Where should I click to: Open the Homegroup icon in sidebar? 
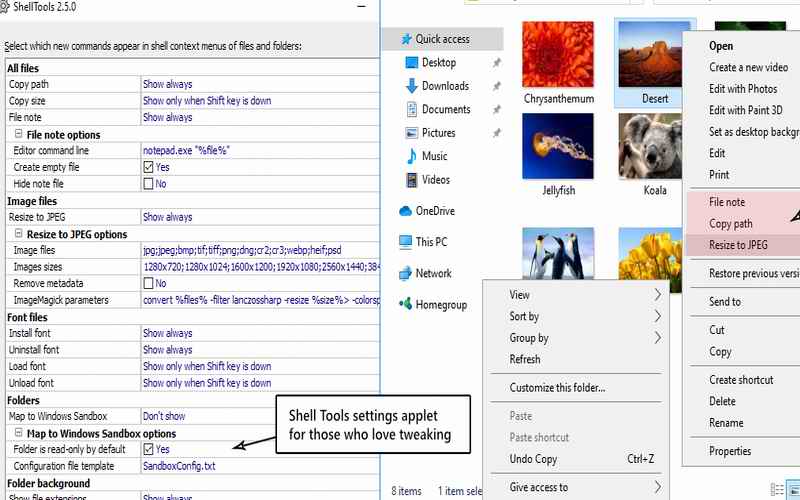tap(406, 305)
